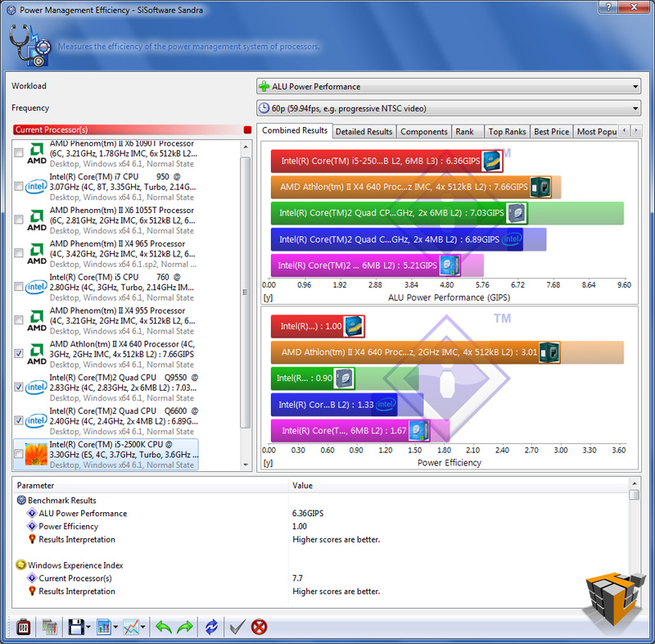Click Intel logo beside Core i7 950
Viewport: 655px width, 644px height.
(36, 186)
